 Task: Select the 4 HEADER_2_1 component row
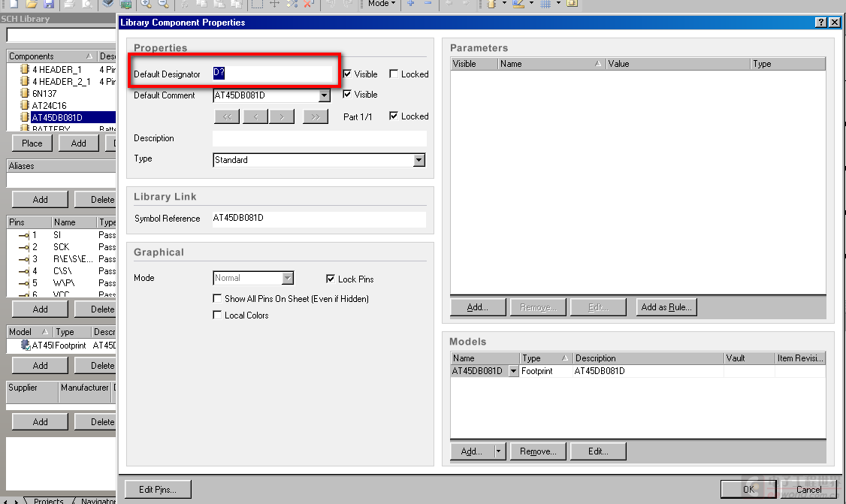[61, 81]
